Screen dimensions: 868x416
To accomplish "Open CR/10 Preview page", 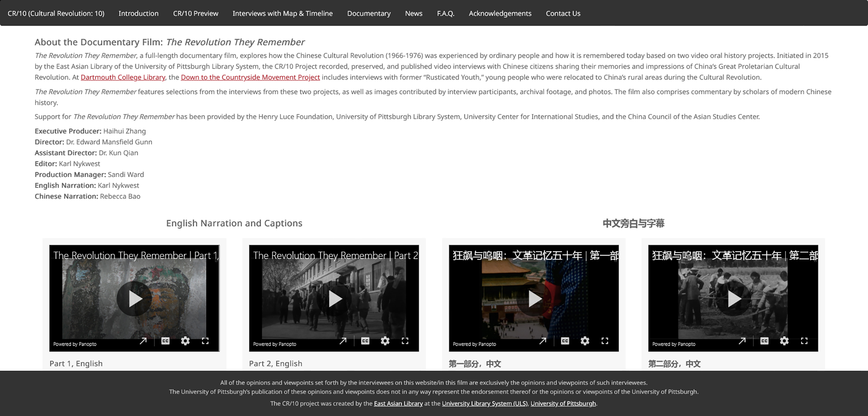I will coord(196,13).
